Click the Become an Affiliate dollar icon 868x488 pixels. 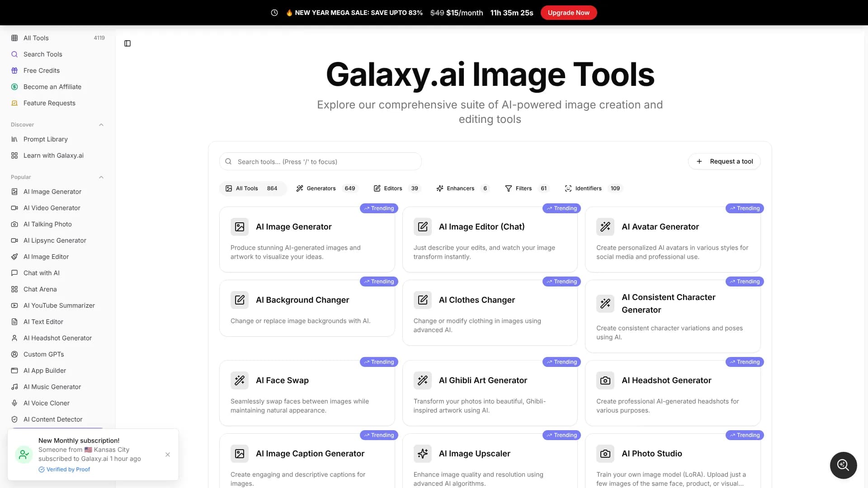coord(14,87)
